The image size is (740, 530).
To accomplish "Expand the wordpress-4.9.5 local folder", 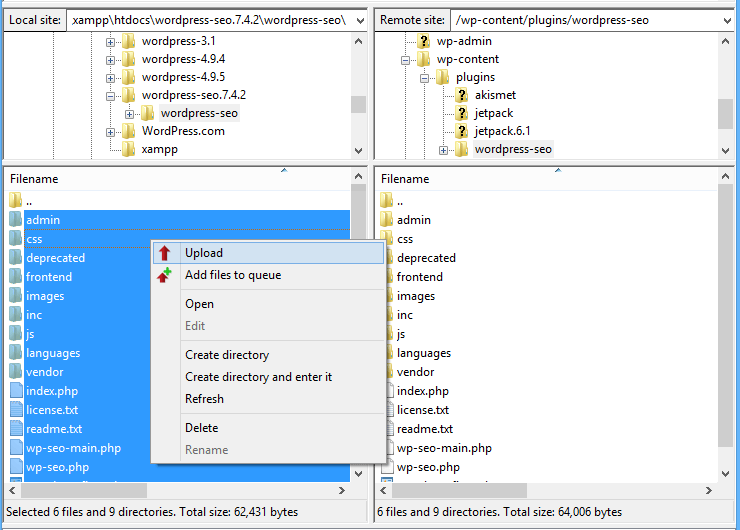I will [x=110, y=78].
